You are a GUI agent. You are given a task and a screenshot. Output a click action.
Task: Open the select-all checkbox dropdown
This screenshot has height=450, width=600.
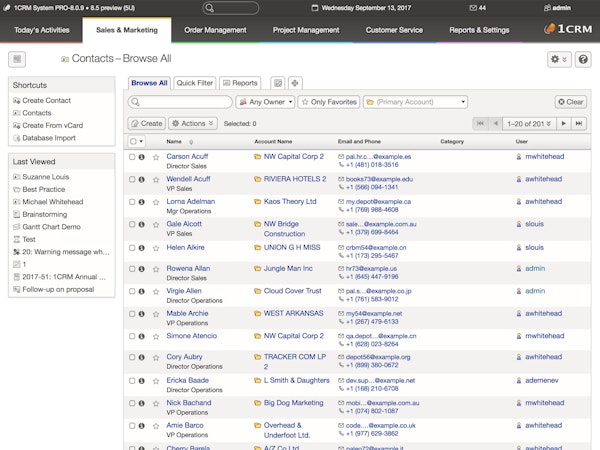[136, 142]
